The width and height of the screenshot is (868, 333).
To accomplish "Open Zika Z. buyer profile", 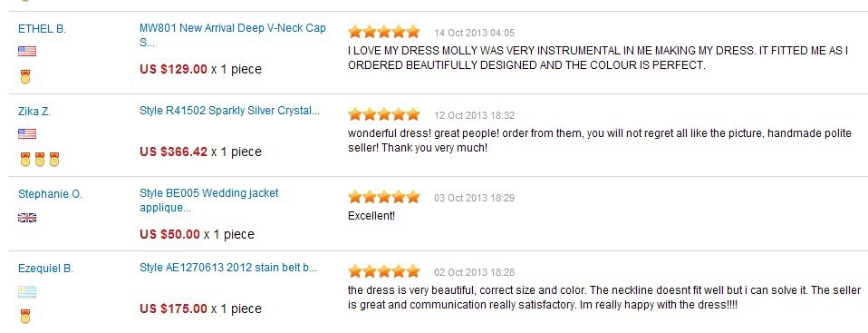I will point(34,112).
